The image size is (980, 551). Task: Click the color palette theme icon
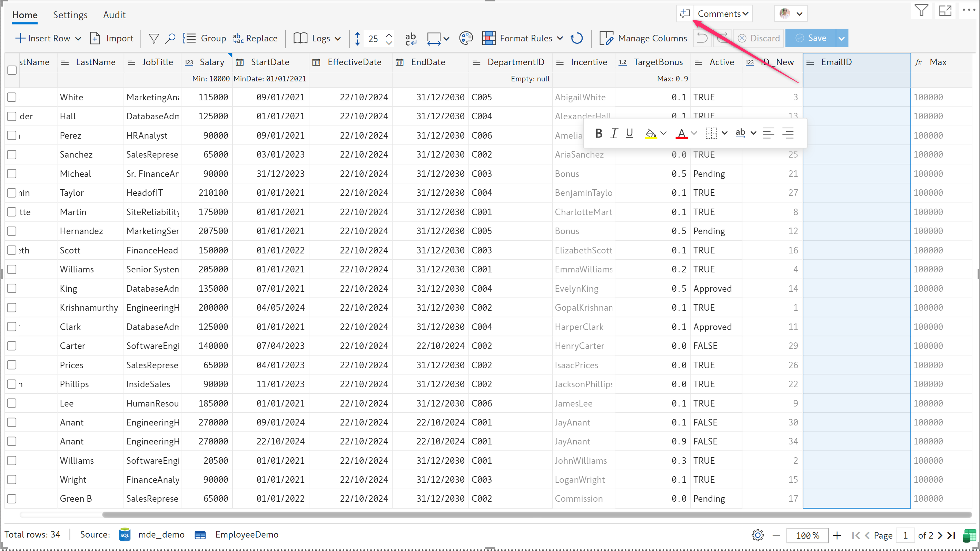pos(466,38)
